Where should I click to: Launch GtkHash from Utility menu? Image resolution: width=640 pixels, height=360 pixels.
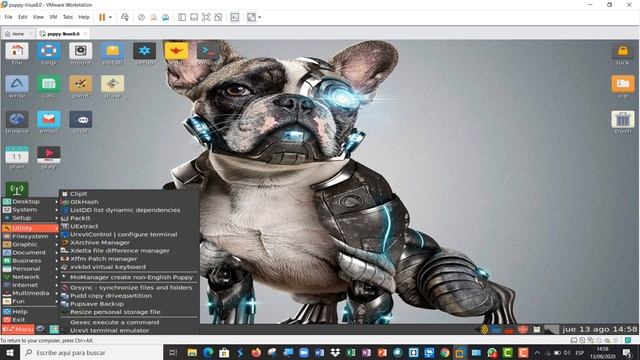pos(129,202)
